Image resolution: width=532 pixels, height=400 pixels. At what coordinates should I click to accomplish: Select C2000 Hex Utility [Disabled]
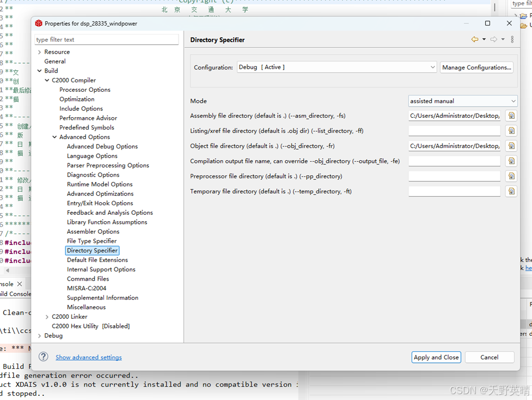[91, 326]
